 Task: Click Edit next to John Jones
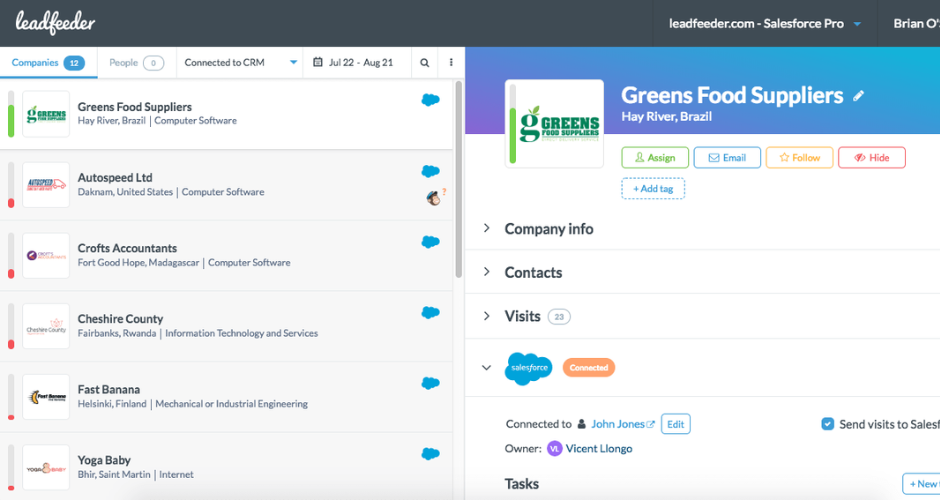[x=676, y=424]
